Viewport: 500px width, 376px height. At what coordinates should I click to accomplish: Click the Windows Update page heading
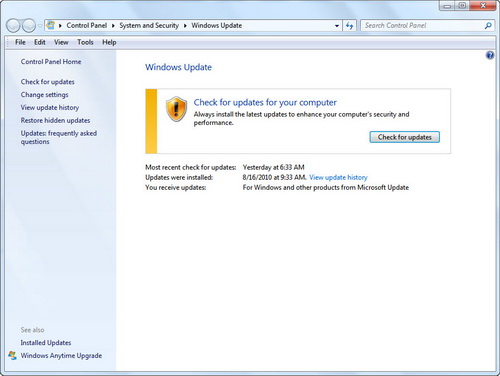[178, 67]
